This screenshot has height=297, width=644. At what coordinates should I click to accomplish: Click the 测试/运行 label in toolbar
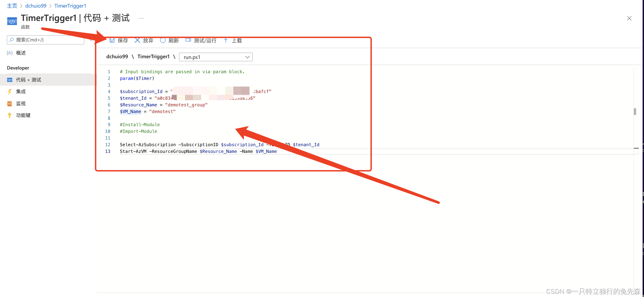205,41
